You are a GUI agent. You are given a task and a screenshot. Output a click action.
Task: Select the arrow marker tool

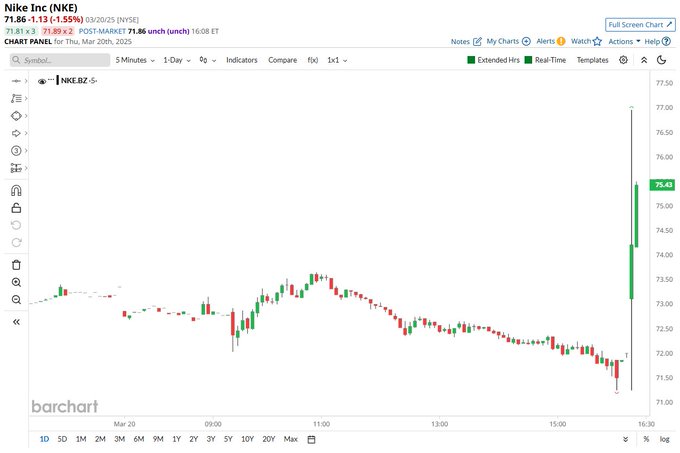click(16, 133)
